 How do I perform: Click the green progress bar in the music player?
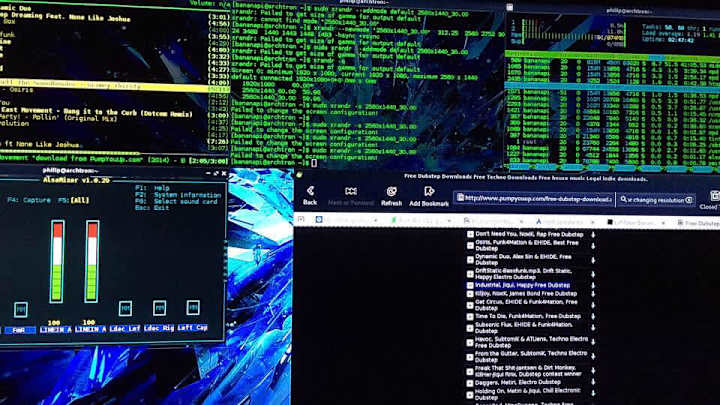(70, 153)
